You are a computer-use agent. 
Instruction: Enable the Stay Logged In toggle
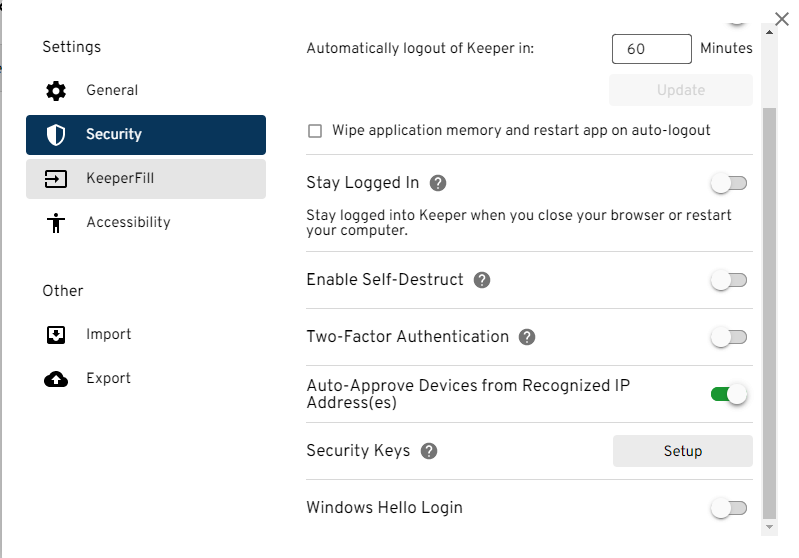[x=729, y=183]
